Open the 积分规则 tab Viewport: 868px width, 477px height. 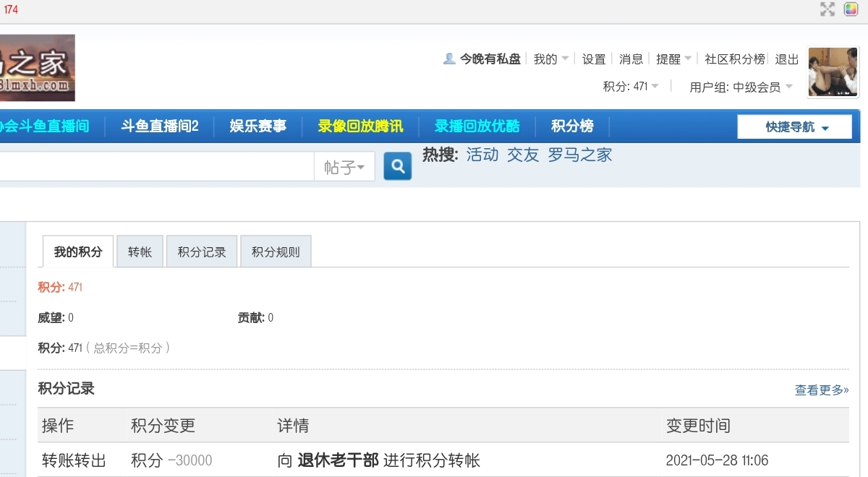(x=276, y=252)
